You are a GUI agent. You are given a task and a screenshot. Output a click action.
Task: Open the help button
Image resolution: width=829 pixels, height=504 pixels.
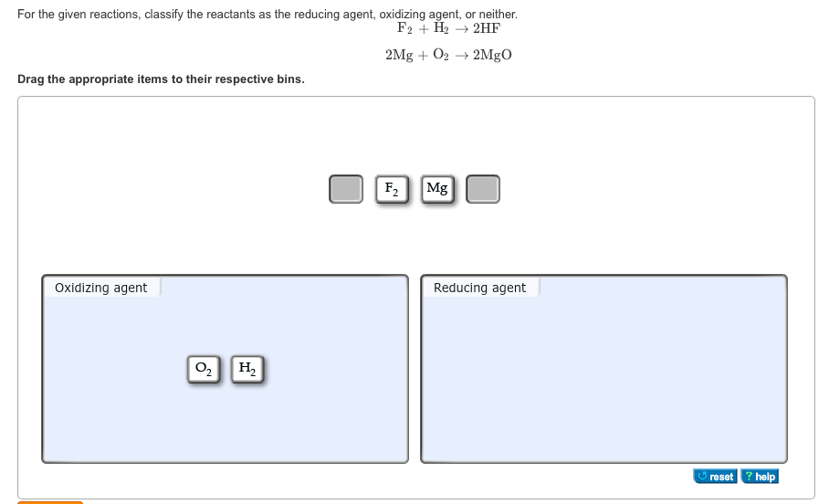click(x=760, y=476)
